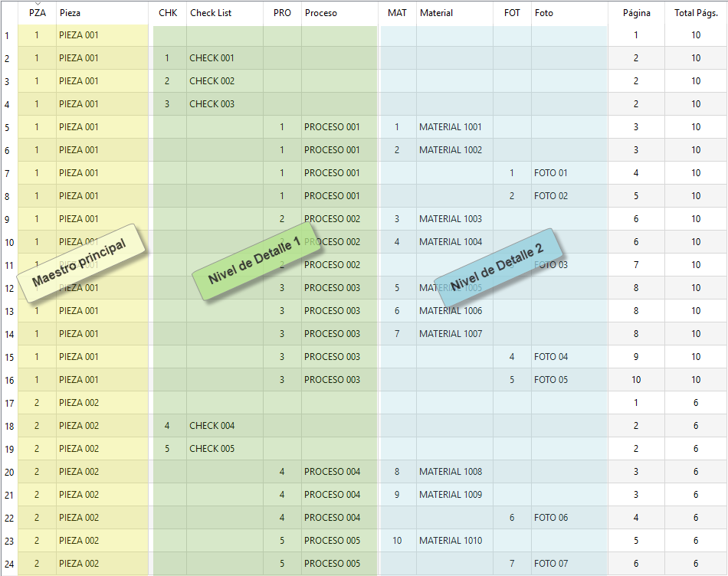The height and width of the screenshot is (576, 728).
Task: Click the CHECK 004 cell
Action: [212, 426]
